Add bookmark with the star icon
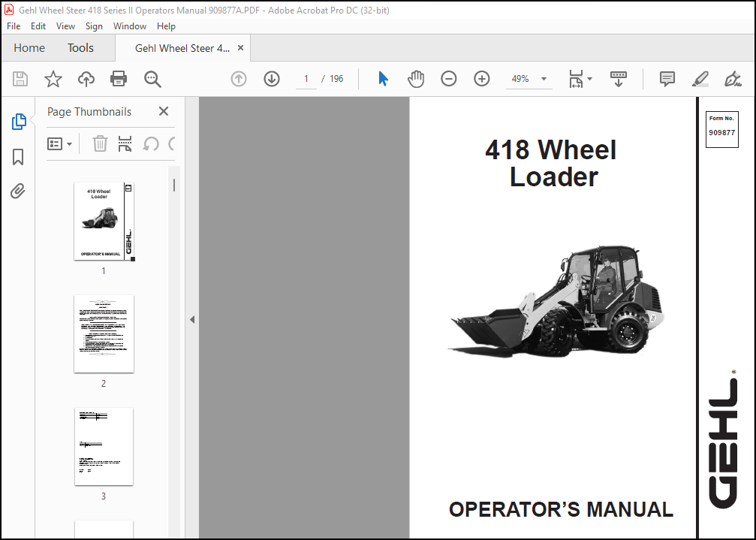Image resolution: width=756 pixels, height=540 pixels. [53, 79]
